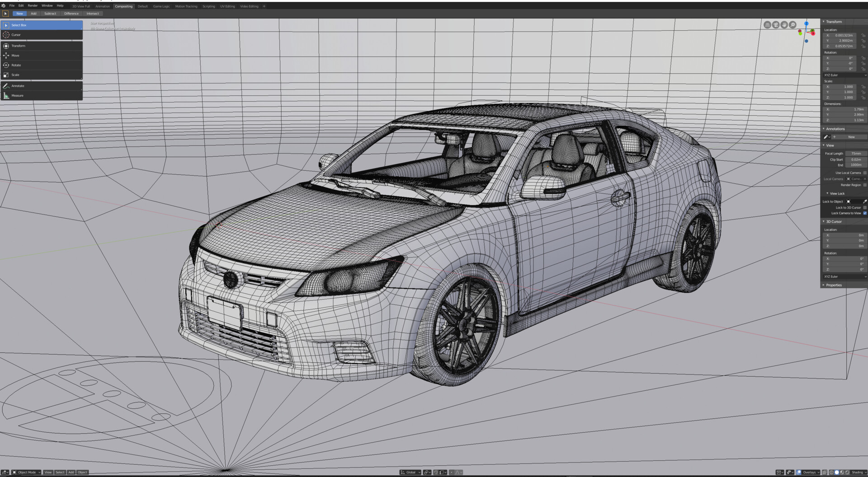Open the Object Mode dropdown
The height and width of the screenshot is (477, 868).
26,472
